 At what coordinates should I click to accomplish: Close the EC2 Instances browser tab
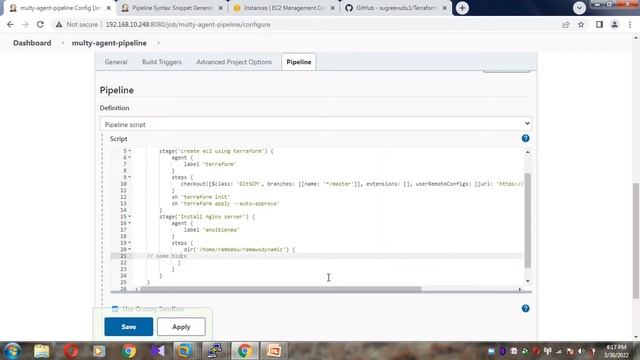point(333,8)
